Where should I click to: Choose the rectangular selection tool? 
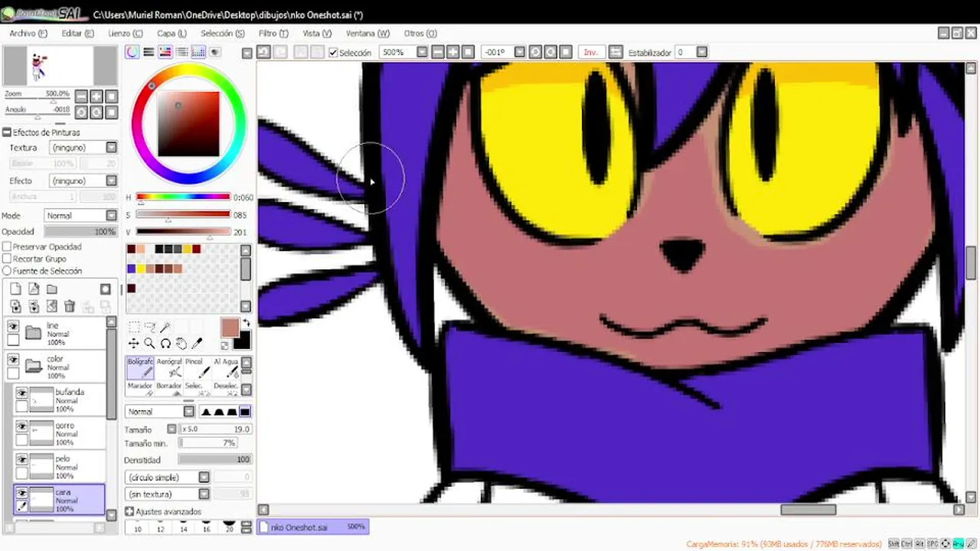tap(133, 327)
